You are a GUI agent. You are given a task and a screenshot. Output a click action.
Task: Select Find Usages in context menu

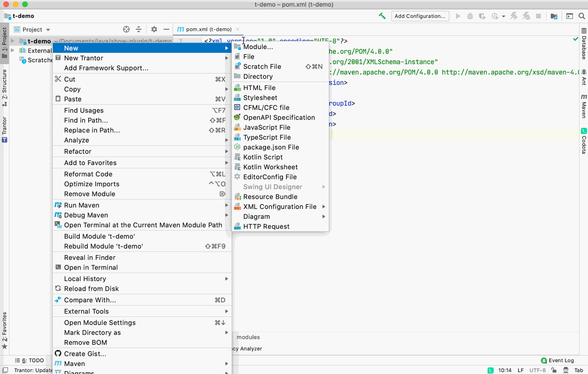pyautogui.click(x=142, y=110)
